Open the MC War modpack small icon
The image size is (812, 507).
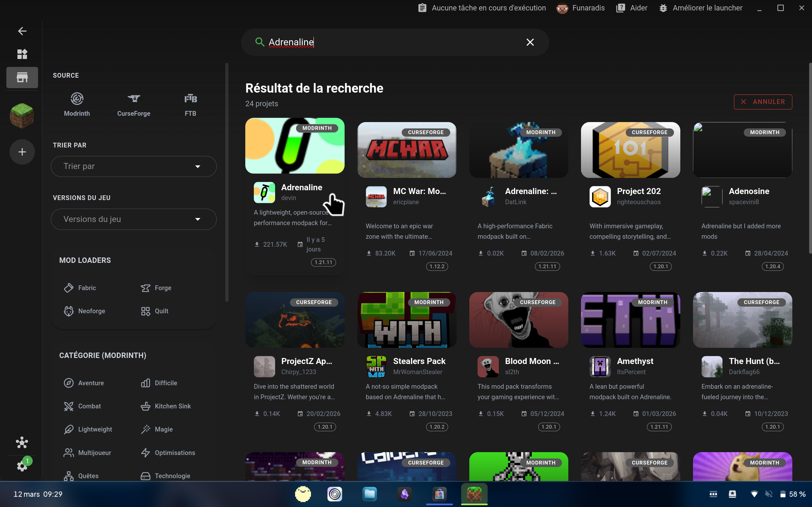point(376,197)
